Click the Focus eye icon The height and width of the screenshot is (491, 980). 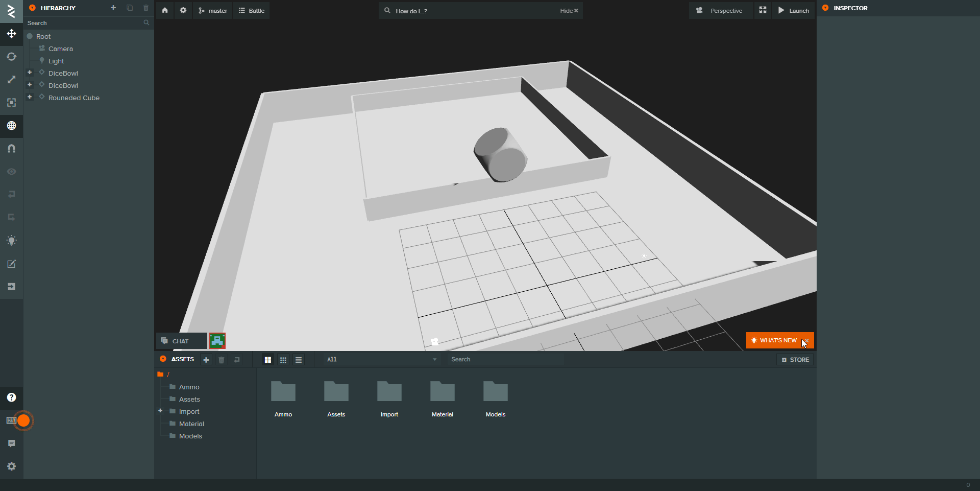pos(11,172)
